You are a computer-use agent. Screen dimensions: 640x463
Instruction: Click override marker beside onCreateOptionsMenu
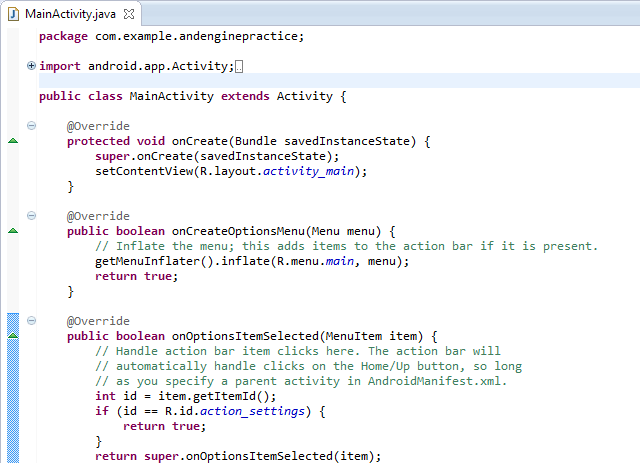tap(13, 231)
